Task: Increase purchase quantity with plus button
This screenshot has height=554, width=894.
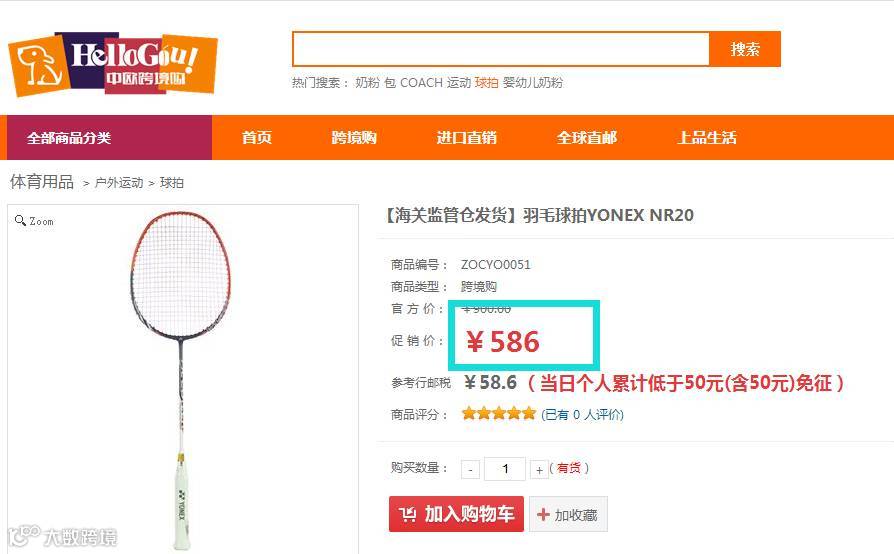Action: (539, 470)
